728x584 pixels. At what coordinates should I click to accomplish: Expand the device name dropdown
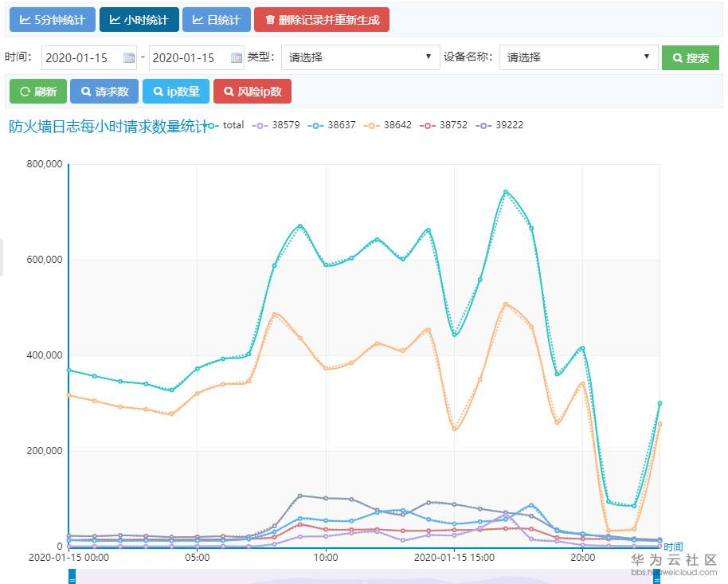click(578, 57)
